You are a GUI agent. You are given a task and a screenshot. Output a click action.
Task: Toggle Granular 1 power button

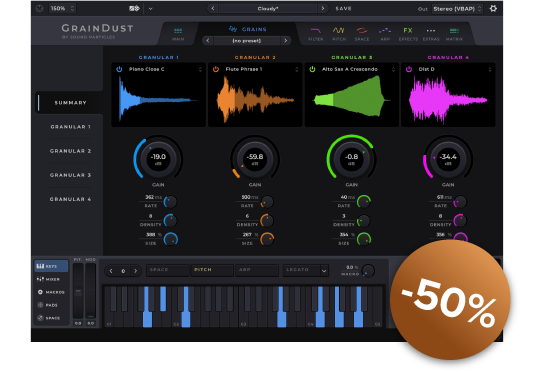point(119,69)
